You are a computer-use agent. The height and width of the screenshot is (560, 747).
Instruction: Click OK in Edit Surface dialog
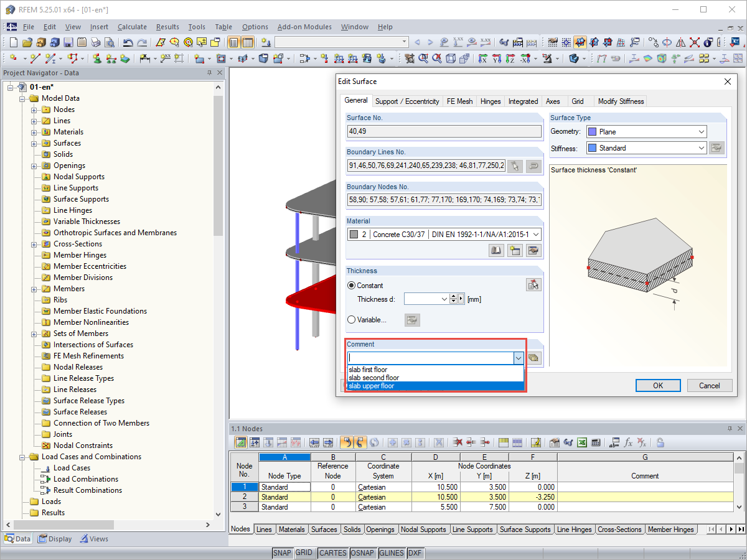tap(658, 385)
